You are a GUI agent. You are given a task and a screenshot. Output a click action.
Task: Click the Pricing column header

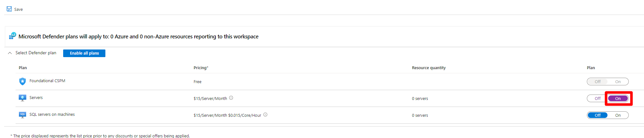pos(201,68)
